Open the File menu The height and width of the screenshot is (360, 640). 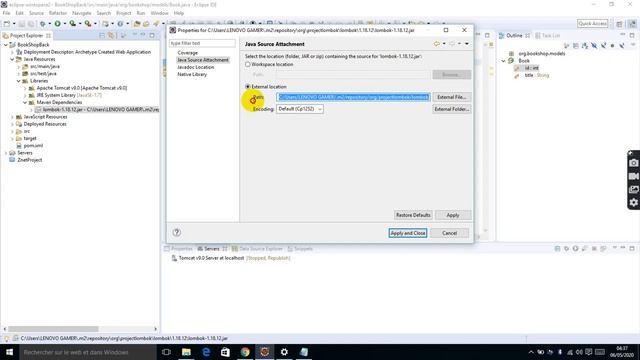pos(7,13)
